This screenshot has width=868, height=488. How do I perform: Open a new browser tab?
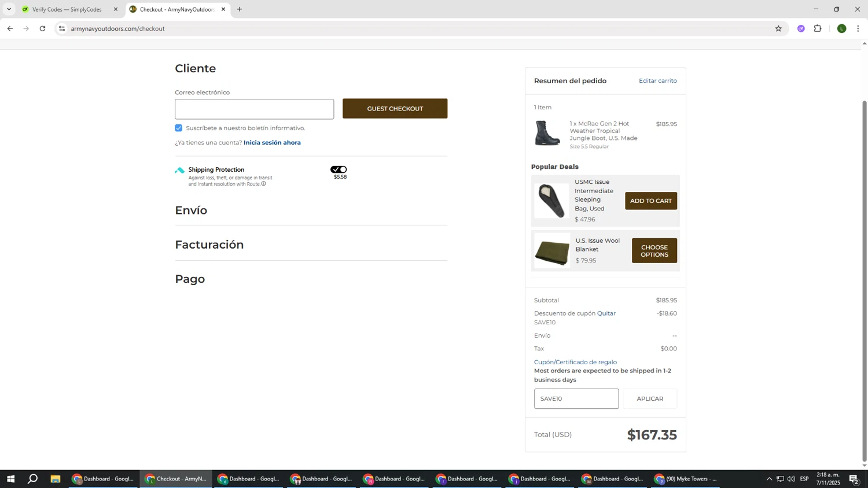(240, 9)
